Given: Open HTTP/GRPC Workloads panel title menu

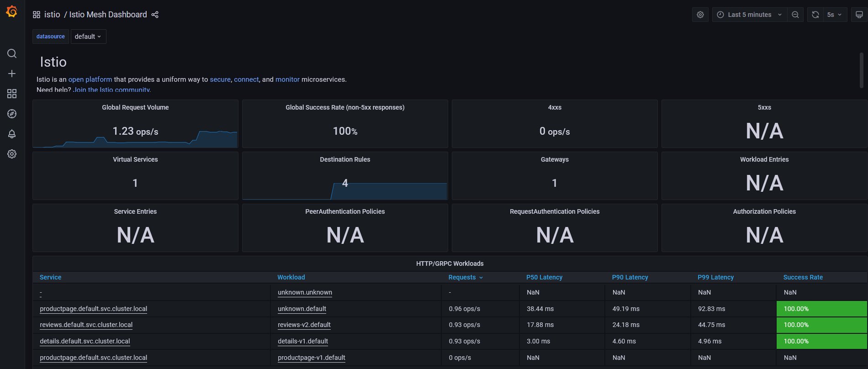Looking at the screenshot, I should coord(450,264).
